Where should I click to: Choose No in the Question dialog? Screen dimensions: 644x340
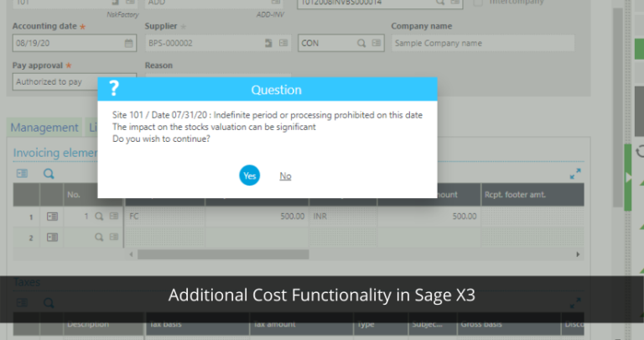(285, 176)
